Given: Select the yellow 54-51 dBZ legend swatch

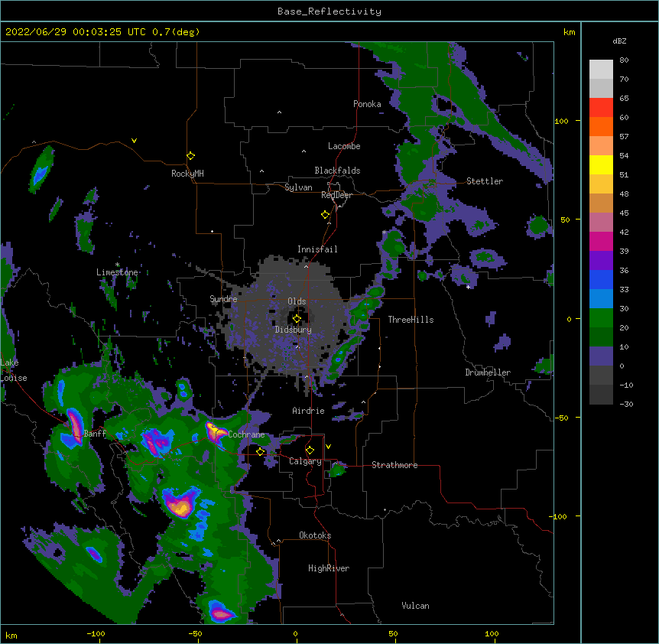Looking at the screenshot, I should click(x=601, y=165).
